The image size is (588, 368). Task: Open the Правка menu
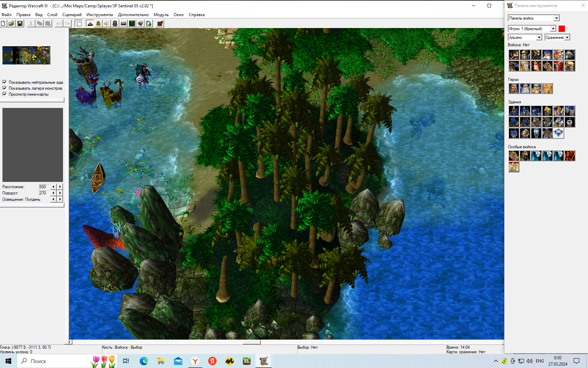23,15
